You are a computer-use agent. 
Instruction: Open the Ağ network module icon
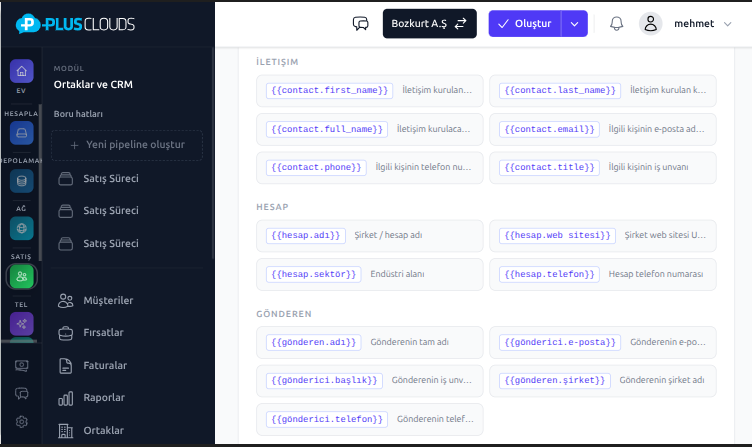(x=22, y=228)
